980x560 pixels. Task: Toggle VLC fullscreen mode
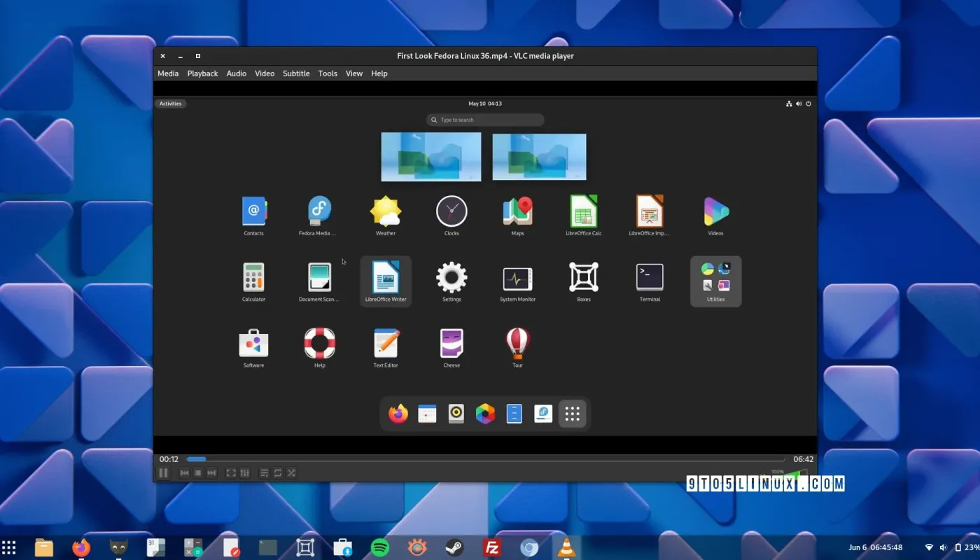[231, 473]
